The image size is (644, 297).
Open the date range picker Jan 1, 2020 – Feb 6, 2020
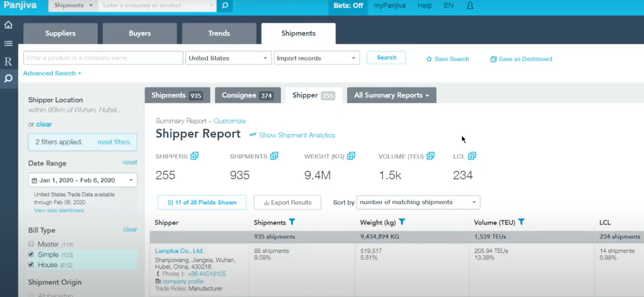coord(82,180)
